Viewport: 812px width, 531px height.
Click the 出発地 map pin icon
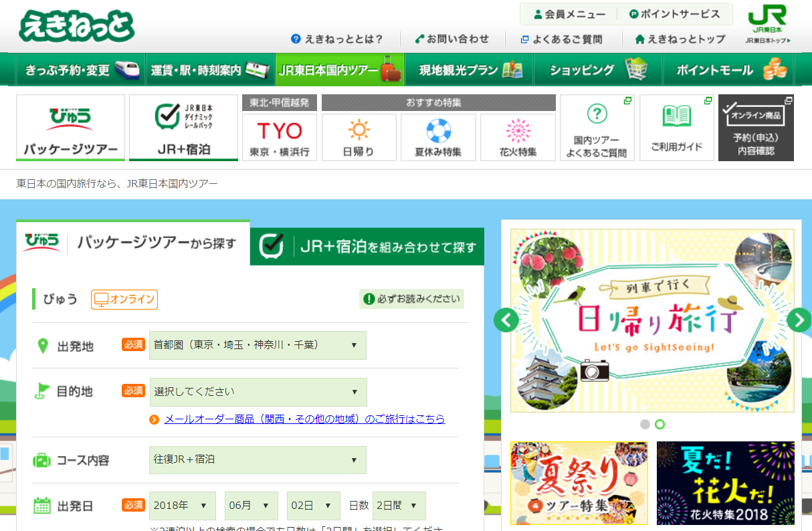point(43,346)
